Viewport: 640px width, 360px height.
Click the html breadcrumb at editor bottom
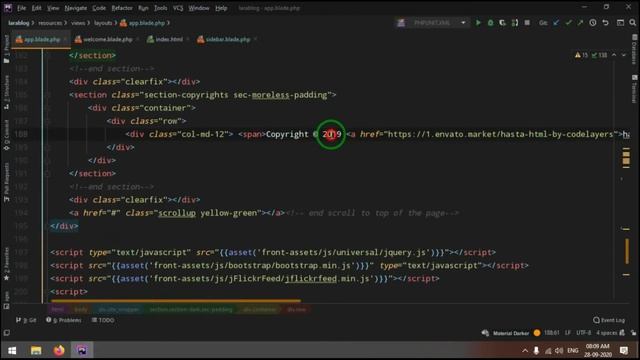(58, 309)
